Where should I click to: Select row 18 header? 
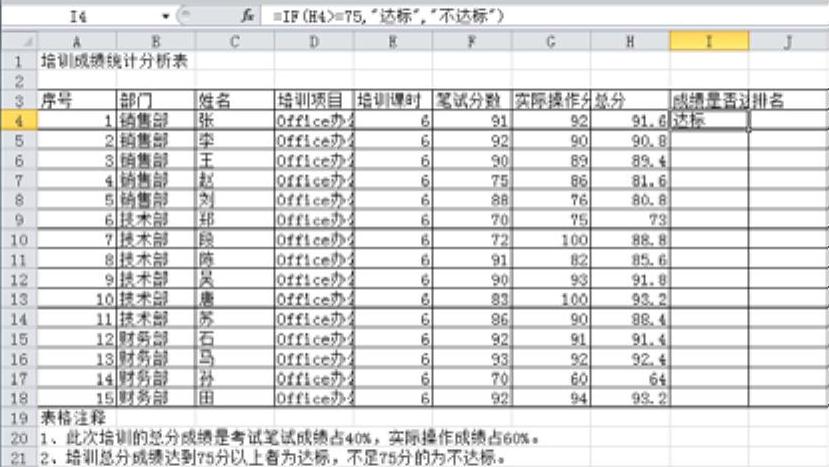click(19, 398)
